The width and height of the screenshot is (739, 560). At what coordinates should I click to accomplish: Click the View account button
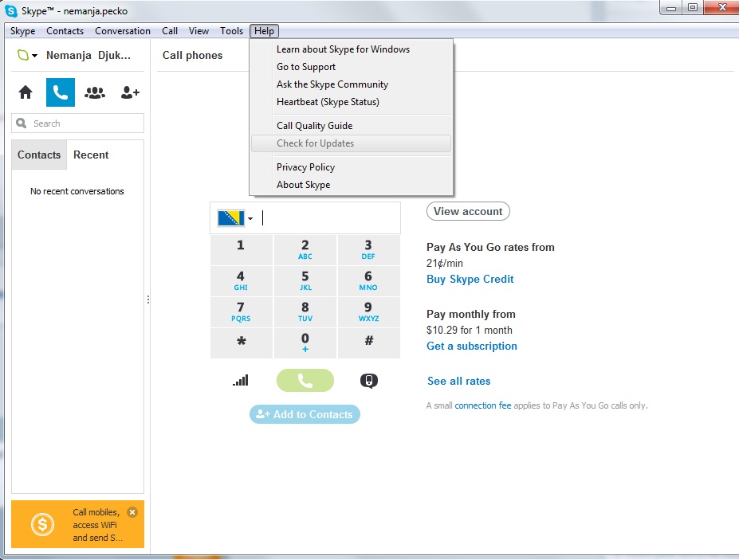468,211
